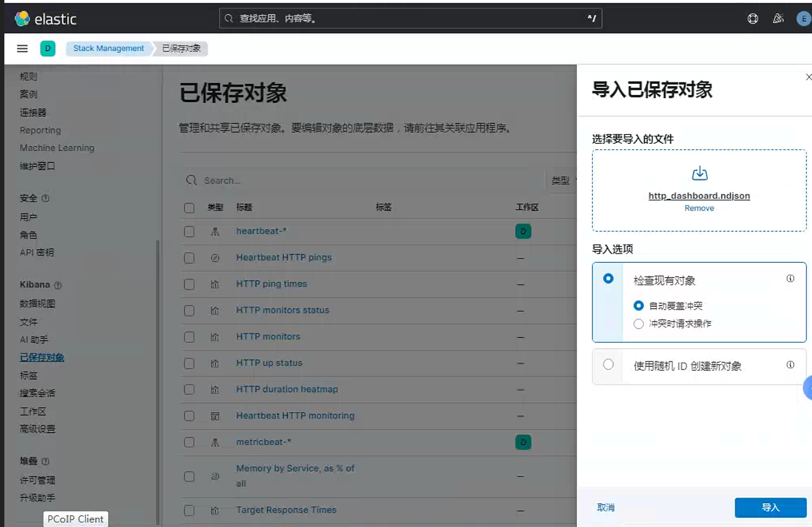This screenshot has height=527, width=812.
Task: Click help icon next to 安全
Action: click(45, 199)
